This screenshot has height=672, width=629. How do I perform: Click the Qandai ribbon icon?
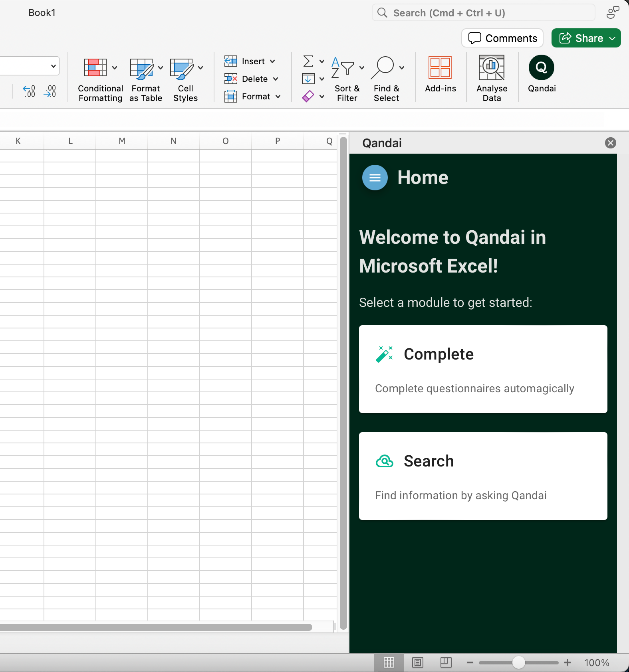click(x=542, y=67)
